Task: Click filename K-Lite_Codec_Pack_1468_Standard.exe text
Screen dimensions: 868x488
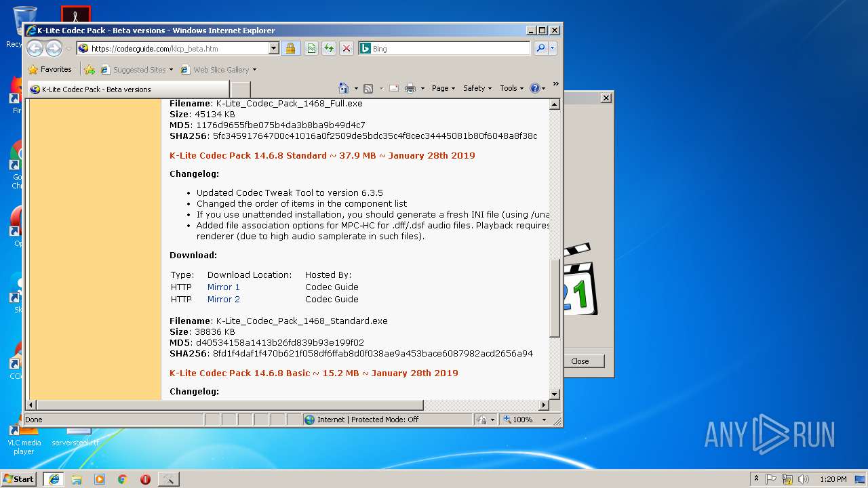Action: click(302, 321)
